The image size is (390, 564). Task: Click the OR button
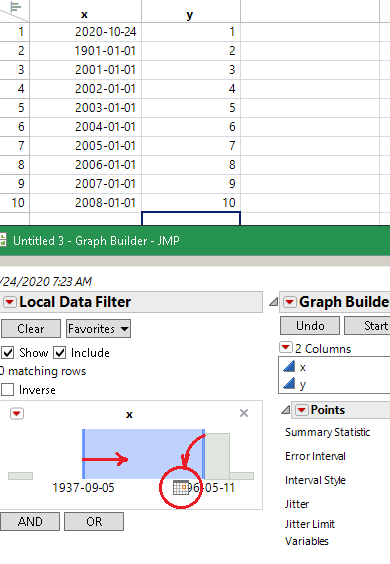point(94,522)
